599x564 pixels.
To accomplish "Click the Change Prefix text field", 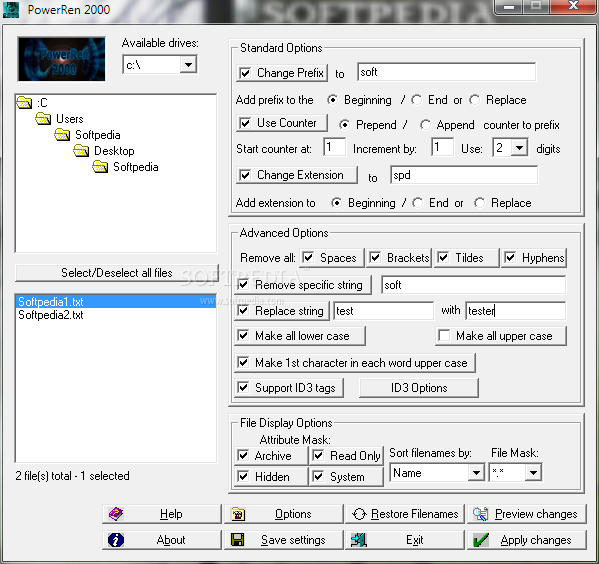I will click(x=446, y=72).
